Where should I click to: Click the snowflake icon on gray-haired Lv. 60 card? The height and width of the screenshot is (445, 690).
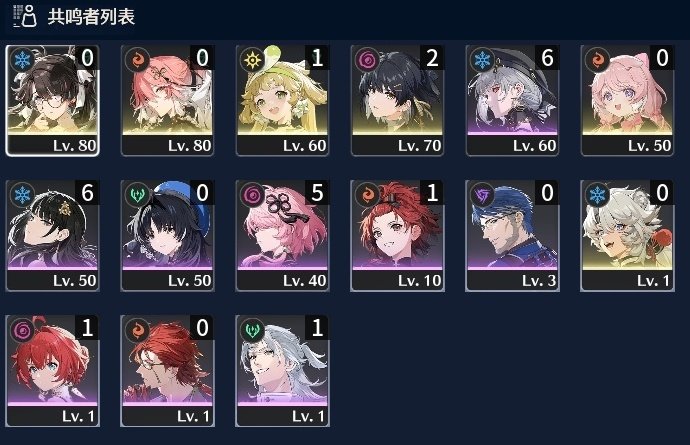482,59
